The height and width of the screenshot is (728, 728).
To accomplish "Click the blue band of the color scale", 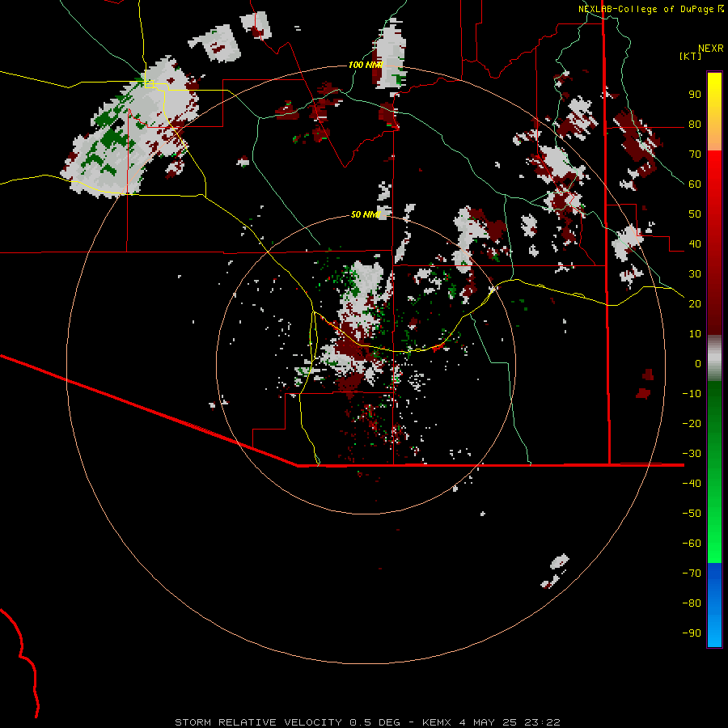I will coord(714,605).
